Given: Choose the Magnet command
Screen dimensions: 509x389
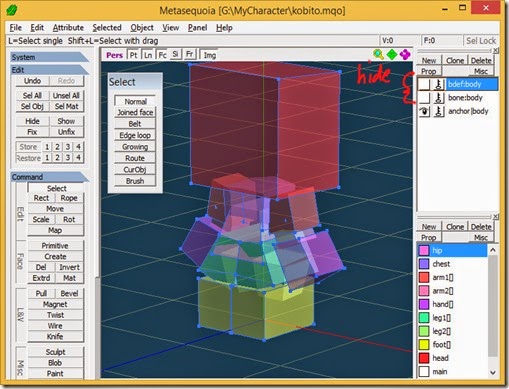Looking at the screenshot, I should point(55,304).
